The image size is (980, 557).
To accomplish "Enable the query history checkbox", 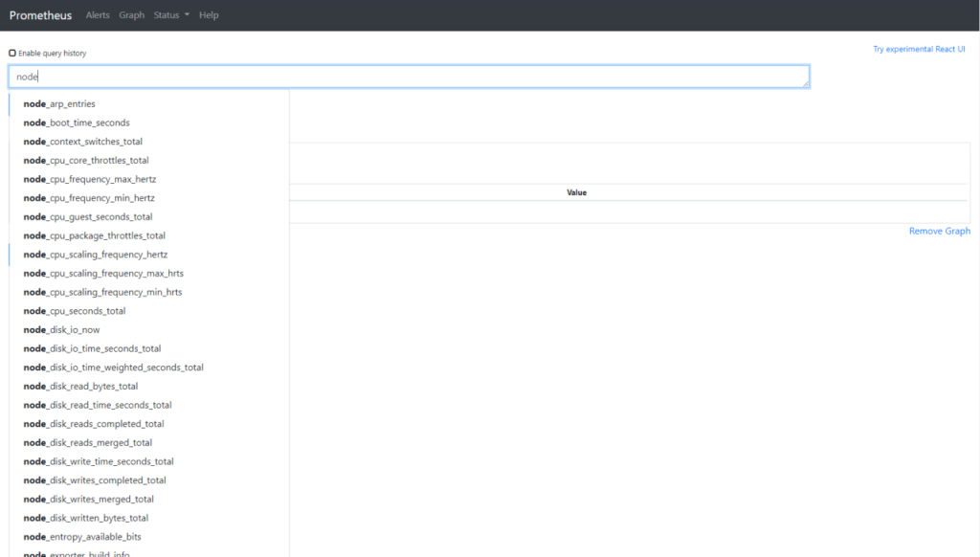I will [12, 54].
